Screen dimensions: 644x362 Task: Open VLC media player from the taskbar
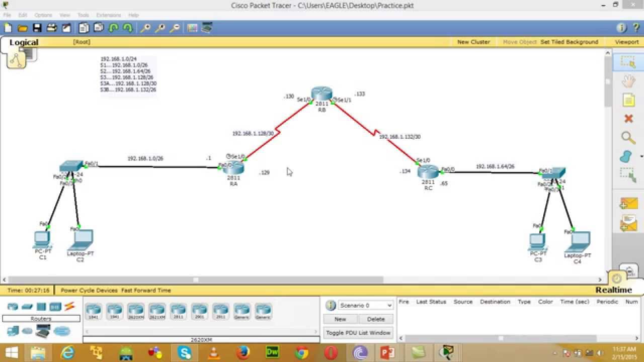click(x=214, y=352)
